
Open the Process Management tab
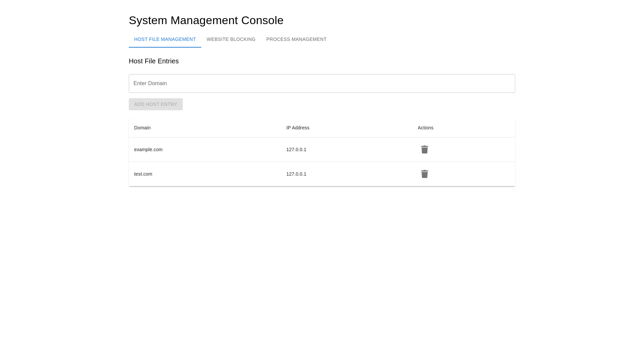pos(297,40)
